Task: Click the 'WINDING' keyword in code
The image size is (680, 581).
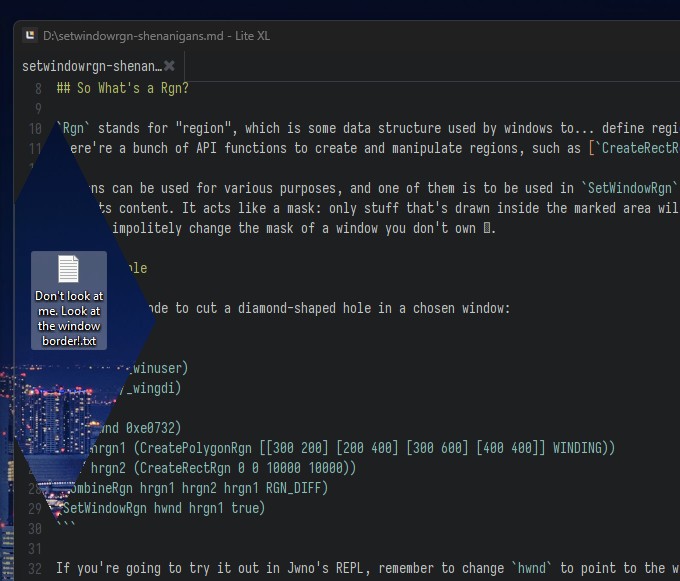Action: click(577, 447)
